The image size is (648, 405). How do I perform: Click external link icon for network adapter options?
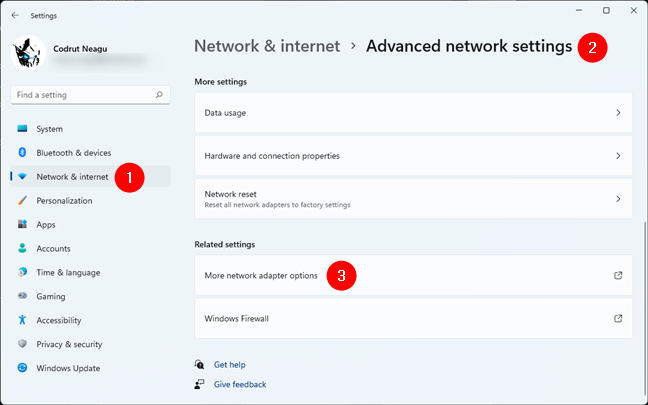(618, 275)
